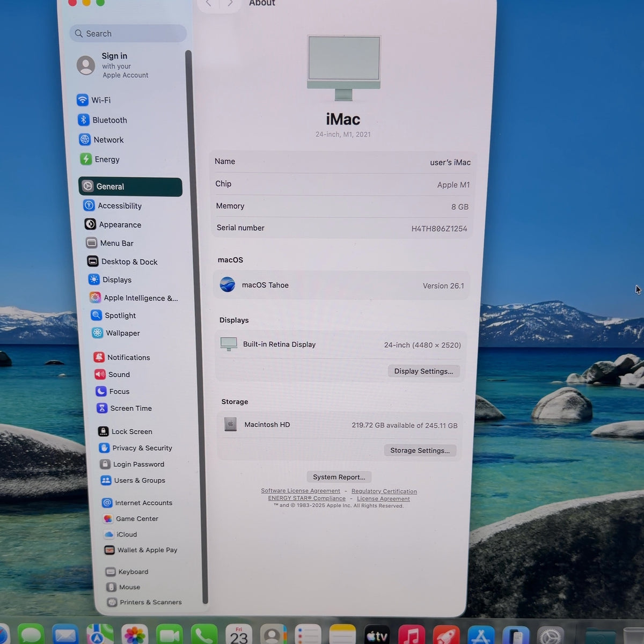This screenshot has height=644, width=644.
Task: Click the serial number H4TH806Z1254
Action: coord(439,229)
